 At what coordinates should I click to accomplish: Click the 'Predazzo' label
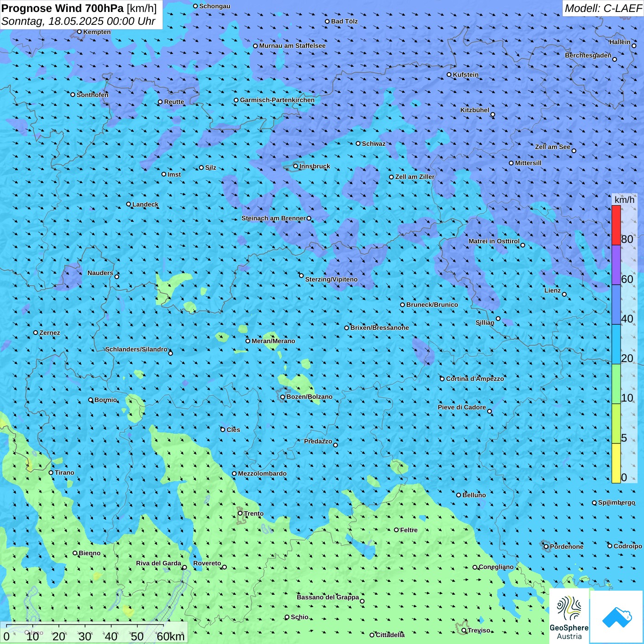[x=318, y=441]
